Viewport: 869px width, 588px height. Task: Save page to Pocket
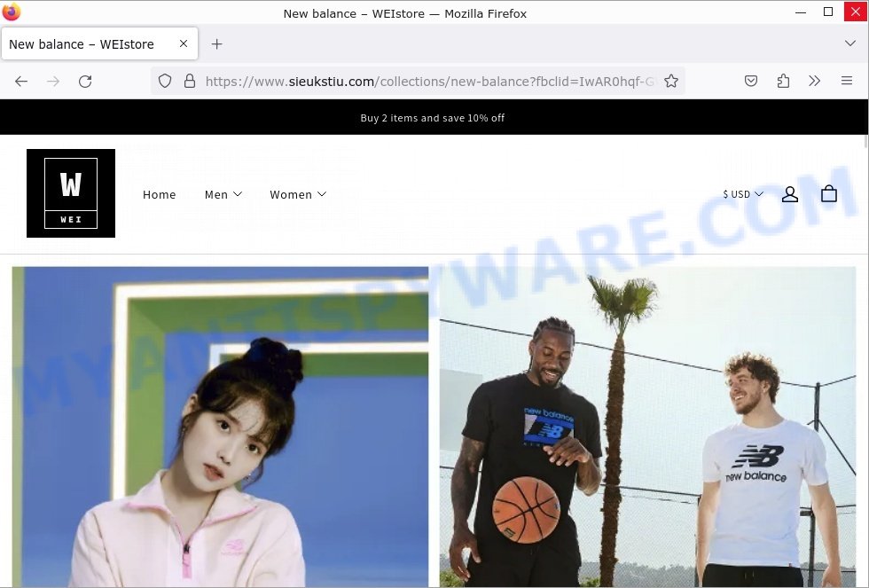751,81
